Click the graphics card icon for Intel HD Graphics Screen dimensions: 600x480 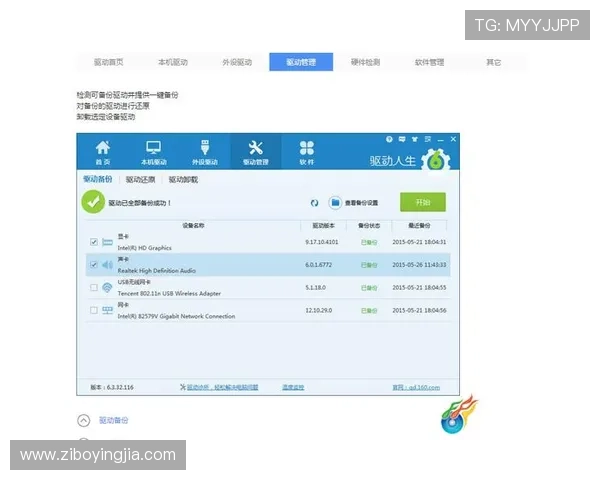[108, 242]
